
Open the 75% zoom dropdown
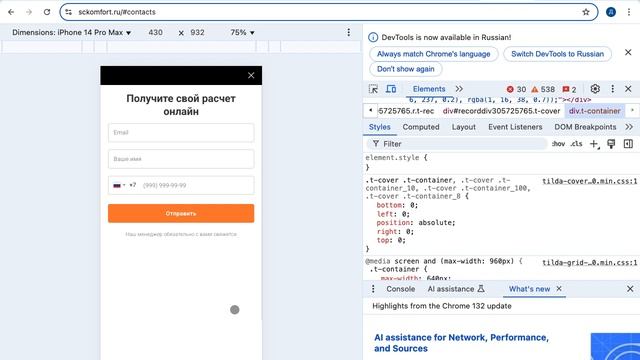[242, 33]
